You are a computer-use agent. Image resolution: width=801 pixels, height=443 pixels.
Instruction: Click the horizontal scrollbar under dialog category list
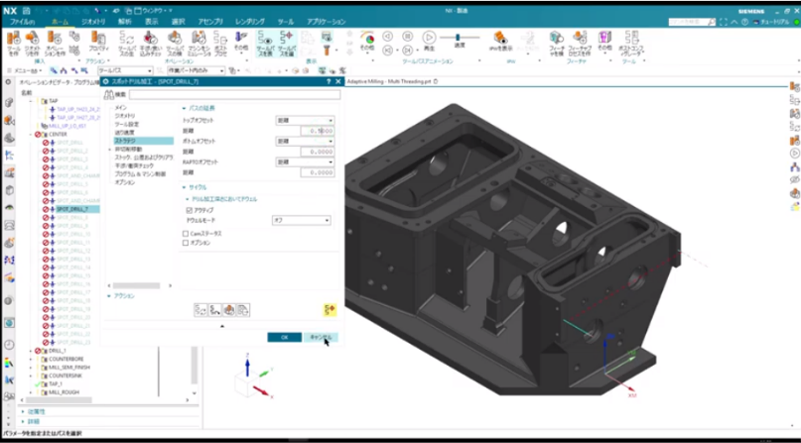pos(136,286)
